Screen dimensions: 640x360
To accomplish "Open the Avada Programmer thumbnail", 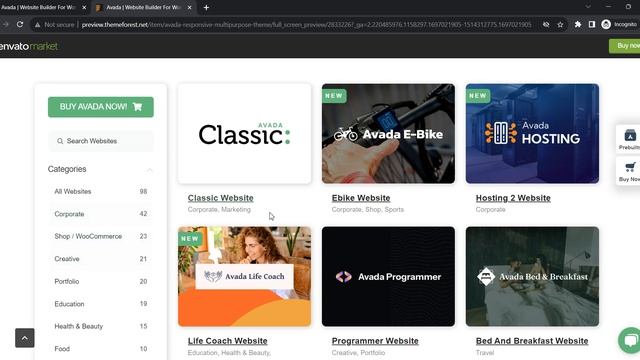I will (388, 276).
